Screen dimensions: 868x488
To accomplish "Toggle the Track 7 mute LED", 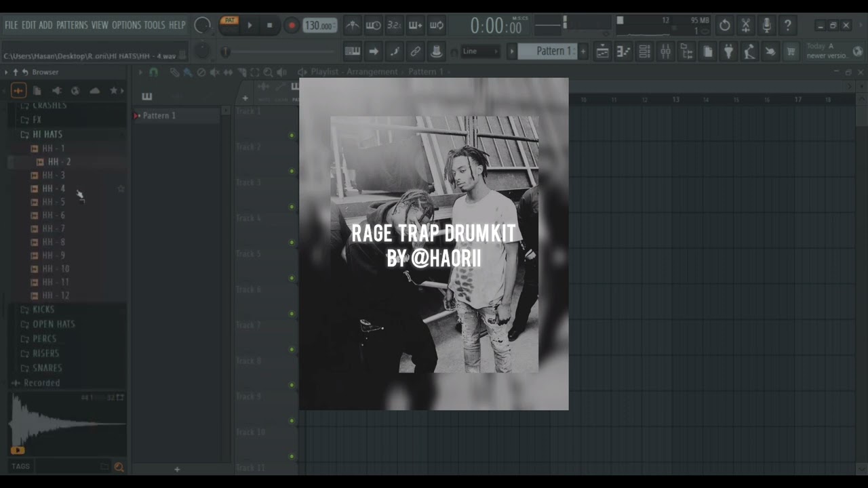I will pyautogui.click(x=292, y=349).
